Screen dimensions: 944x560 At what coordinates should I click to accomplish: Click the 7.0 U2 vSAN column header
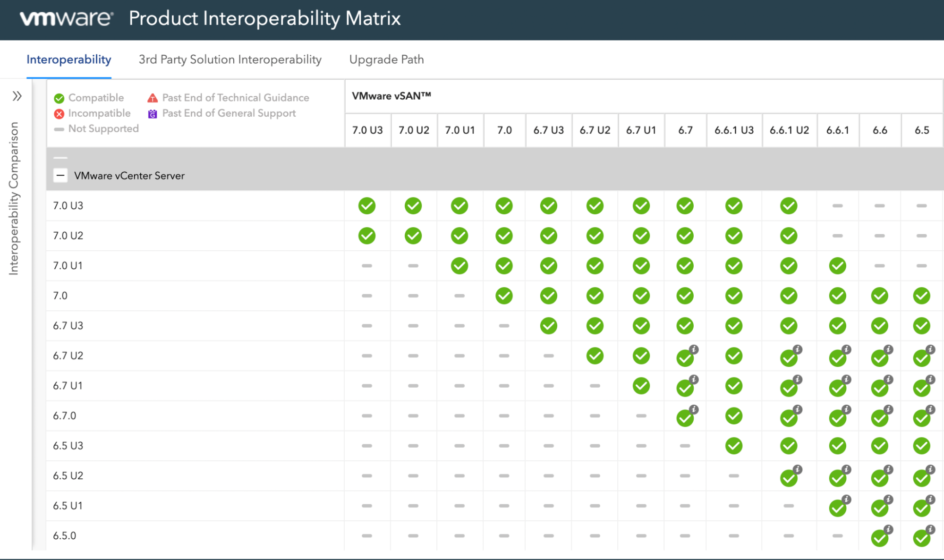click(x=414, y=130)
